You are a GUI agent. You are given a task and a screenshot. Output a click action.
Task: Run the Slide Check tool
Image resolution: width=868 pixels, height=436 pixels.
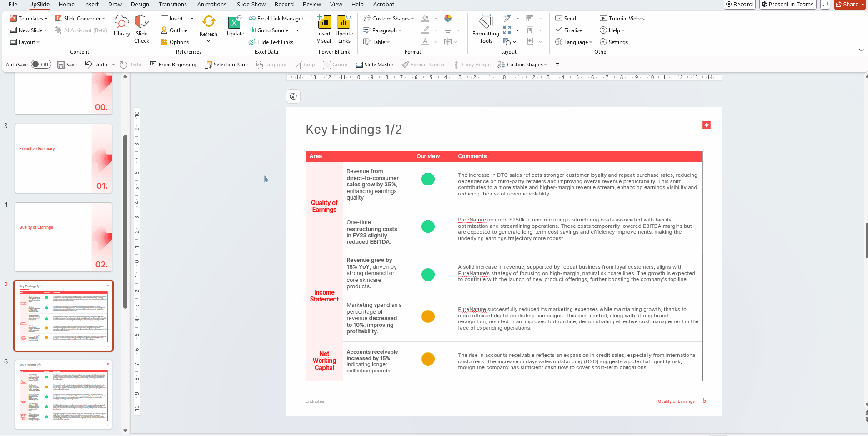point(141,29)
